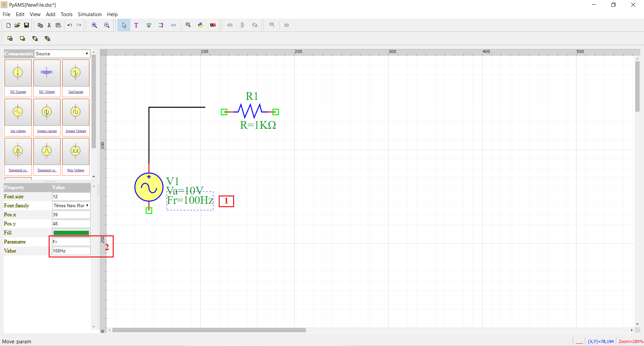Screen dimensions: 644x346
Task: Pick the DC Voltage component
Action: [x=47, y=78]
